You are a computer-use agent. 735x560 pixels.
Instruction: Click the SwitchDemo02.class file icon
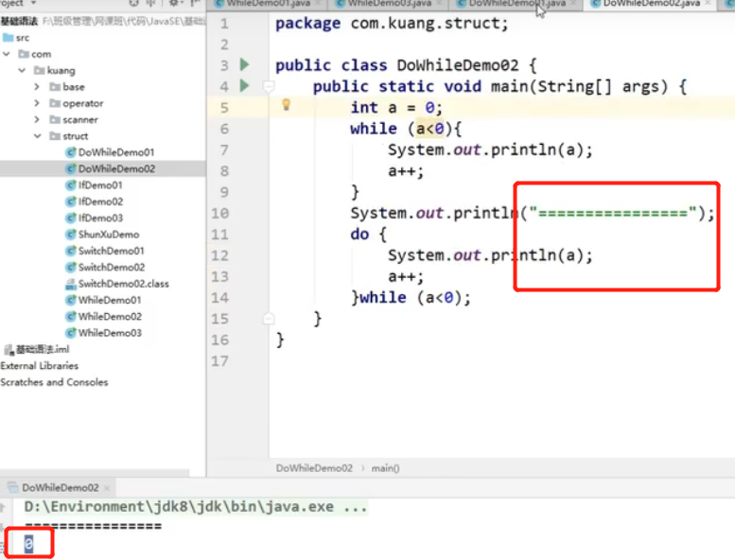click(x=71, y=284)
